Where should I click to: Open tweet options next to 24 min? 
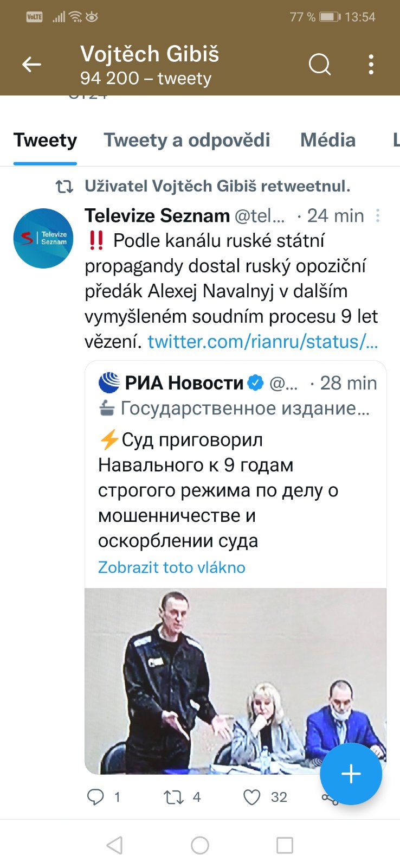coord(378,216)
